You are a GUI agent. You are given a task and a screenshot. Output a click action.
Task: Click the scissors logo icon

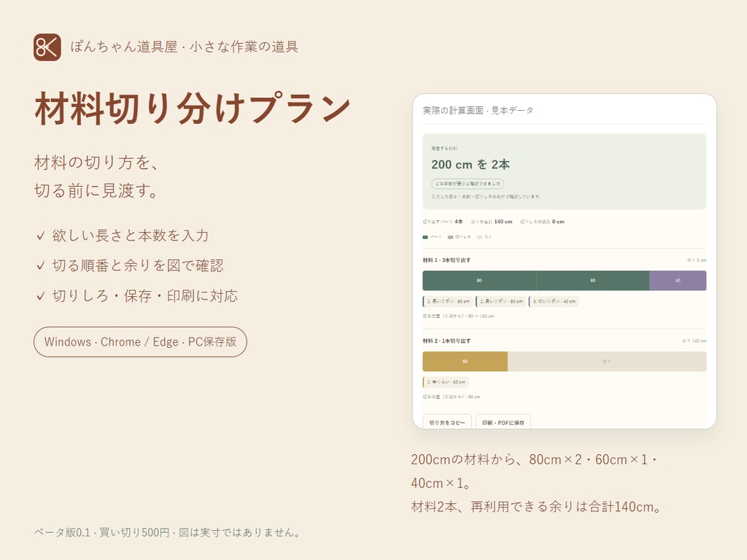47,47
